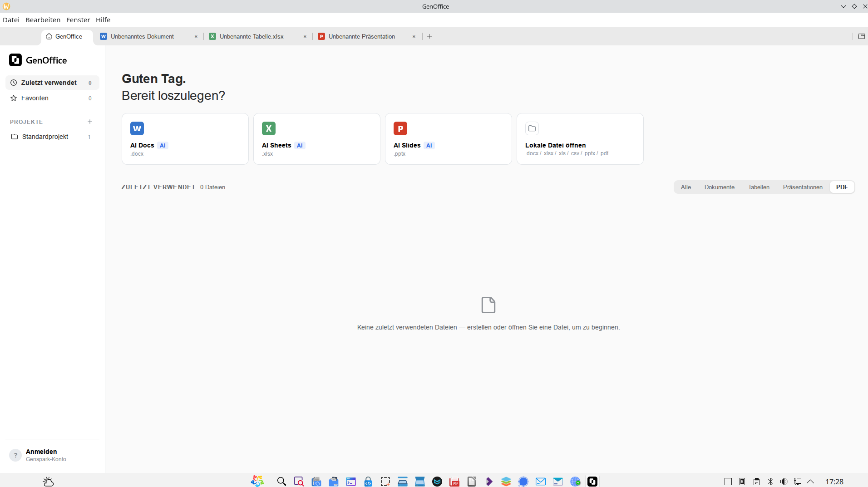Create a new AI Sheets spreadsheet

point(317,139)
